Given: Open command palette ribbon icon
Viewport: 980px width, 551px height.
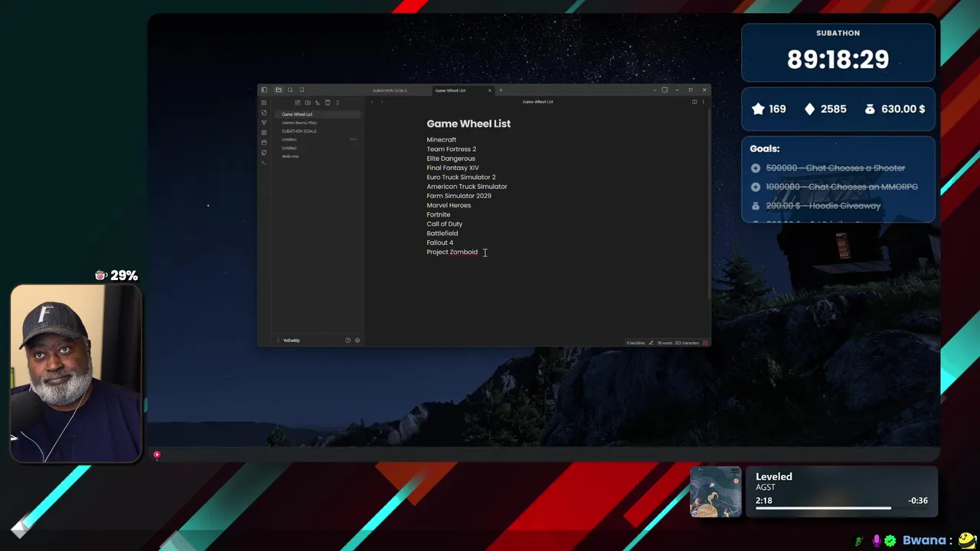Looking at the screenshot, I should [x=264, y=162].
